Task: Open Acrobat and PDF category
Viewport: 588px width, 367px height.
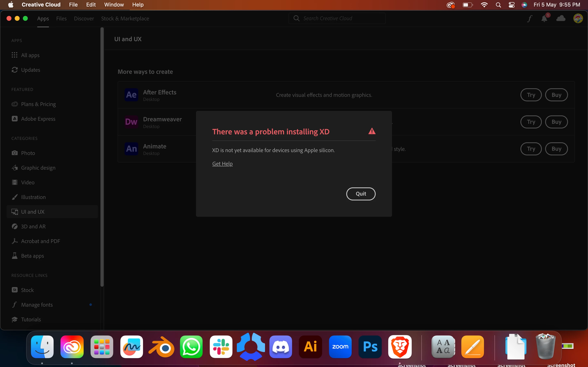Action: [40, 241]
